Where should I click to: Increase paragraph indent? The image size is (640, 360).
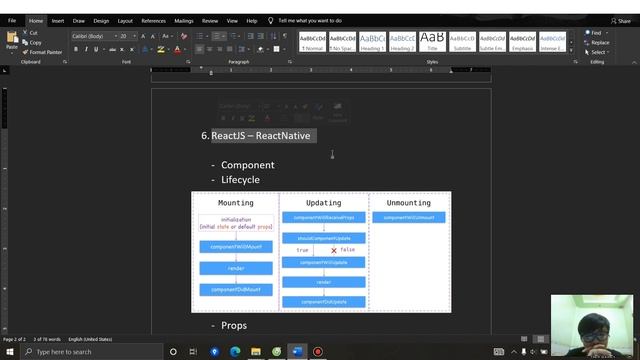(x=260, y=36)
